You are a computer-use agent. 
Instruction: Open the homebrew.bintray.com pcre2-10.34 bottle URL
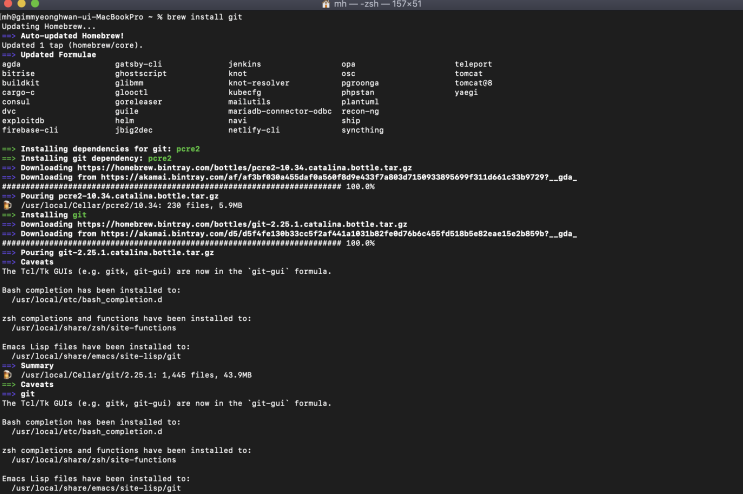tap(245, 168)
